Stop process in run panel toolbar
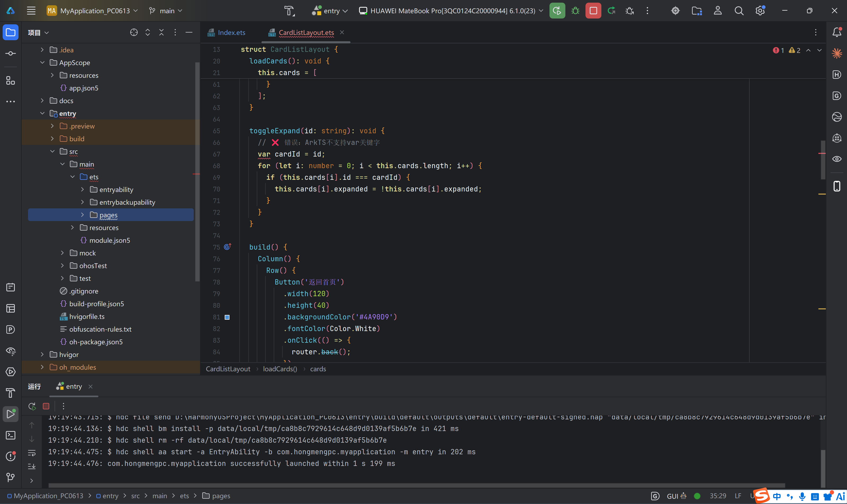Screen dimensions: 847x504 46,406
